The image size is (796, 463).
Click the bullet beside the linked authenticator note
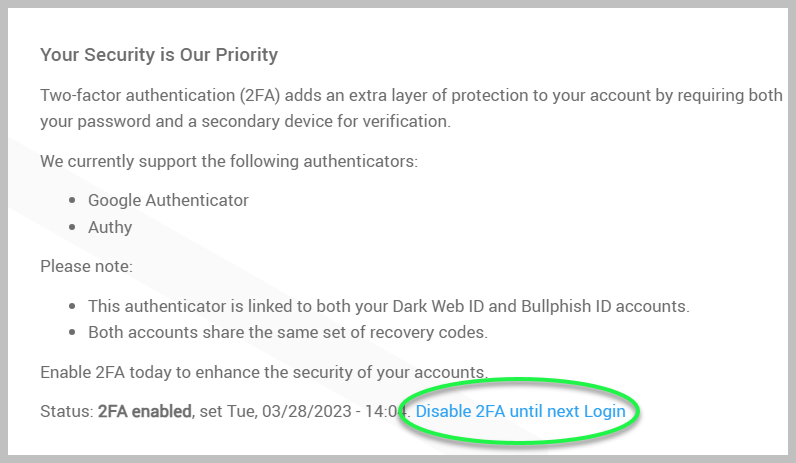point(74,307)
